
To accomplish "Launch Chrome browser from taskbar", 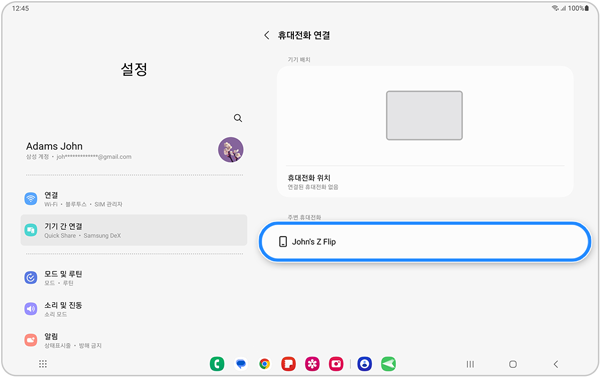I will tap(264, 364).
